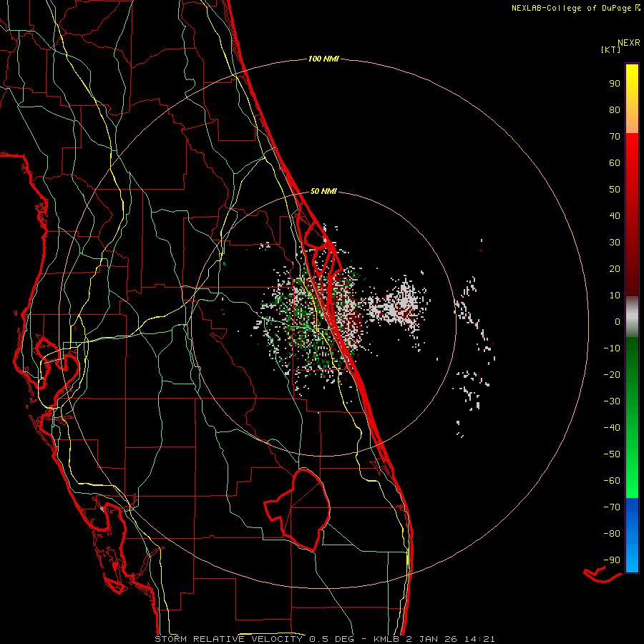644x644 pixels.
Task: Click the -70 value on the velocity scale
Action: click(x=612, y=507)
